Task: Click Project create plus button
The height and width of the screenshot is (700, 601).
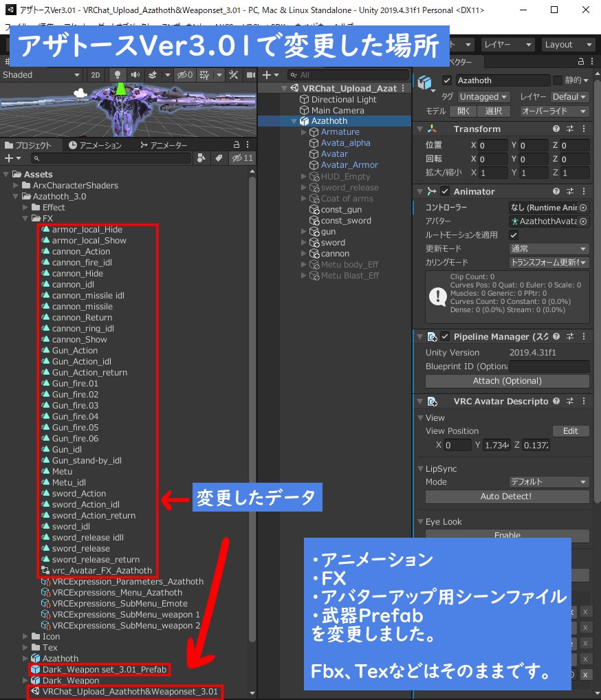Action: pyautogui.click(x=12, y=158)
